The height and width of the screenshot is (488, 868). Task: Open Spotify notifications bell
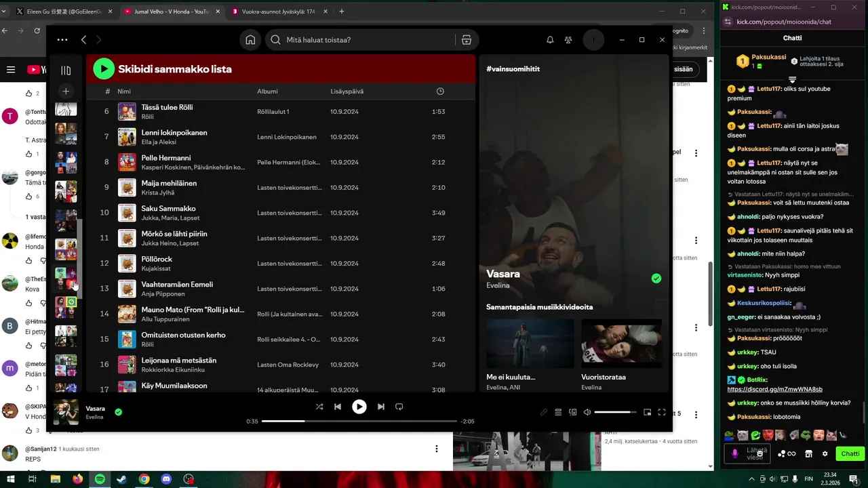[550, 40]
